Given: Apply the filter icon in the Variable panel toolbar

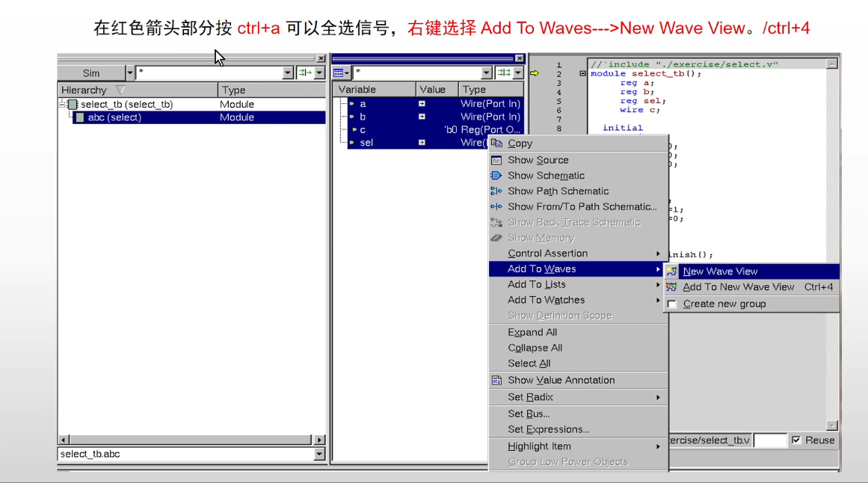Looking at the screenshot, I should tap(504, 73).
